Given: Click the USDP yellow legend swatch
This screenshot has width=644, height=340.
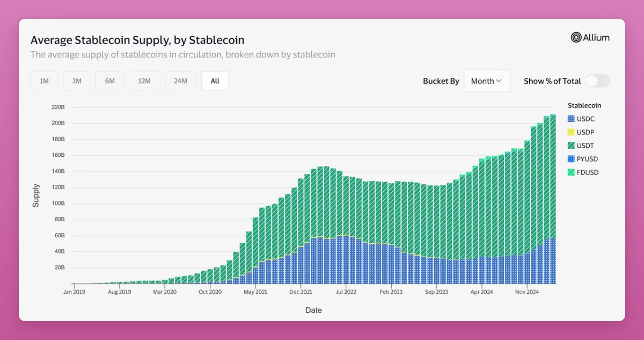Looking at the screenshot, I should click(571, 132).
